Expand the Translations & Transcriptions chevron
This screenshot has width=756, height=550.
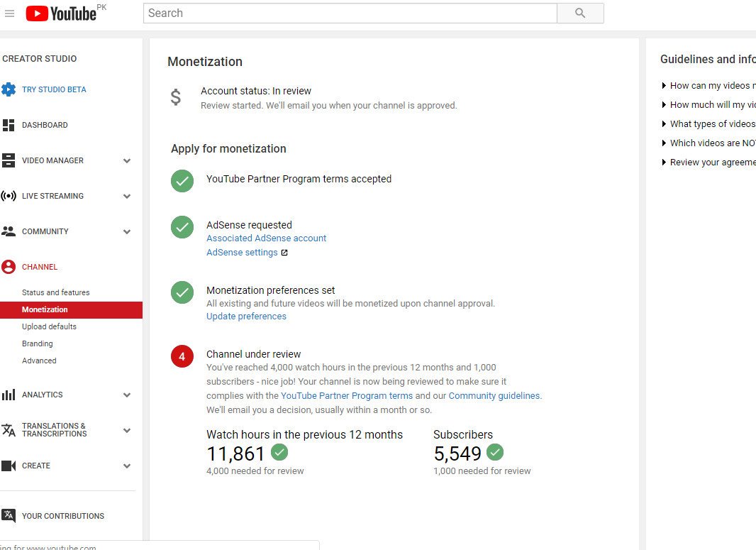tap(127, 430)
